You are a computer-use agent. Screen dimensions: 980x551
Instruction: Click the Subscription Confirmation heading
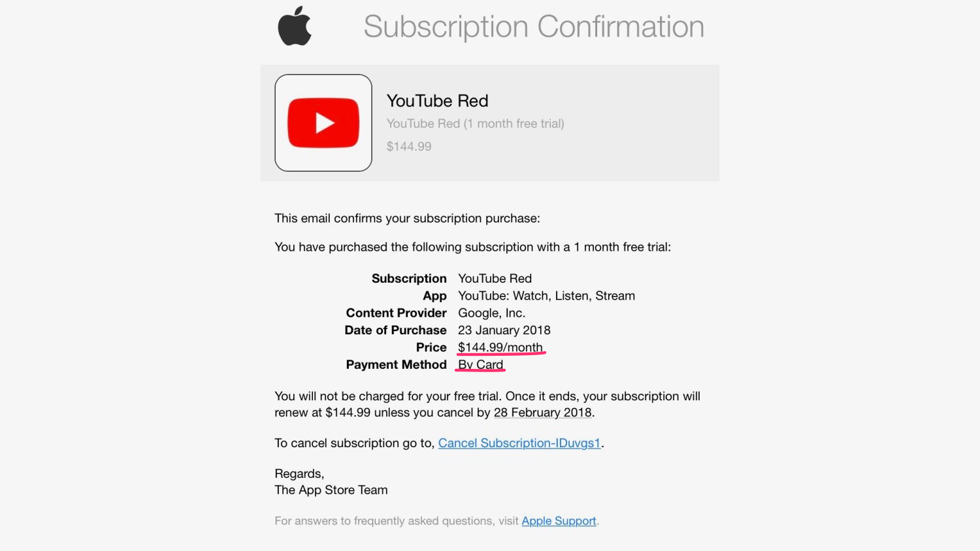point(534,27)
